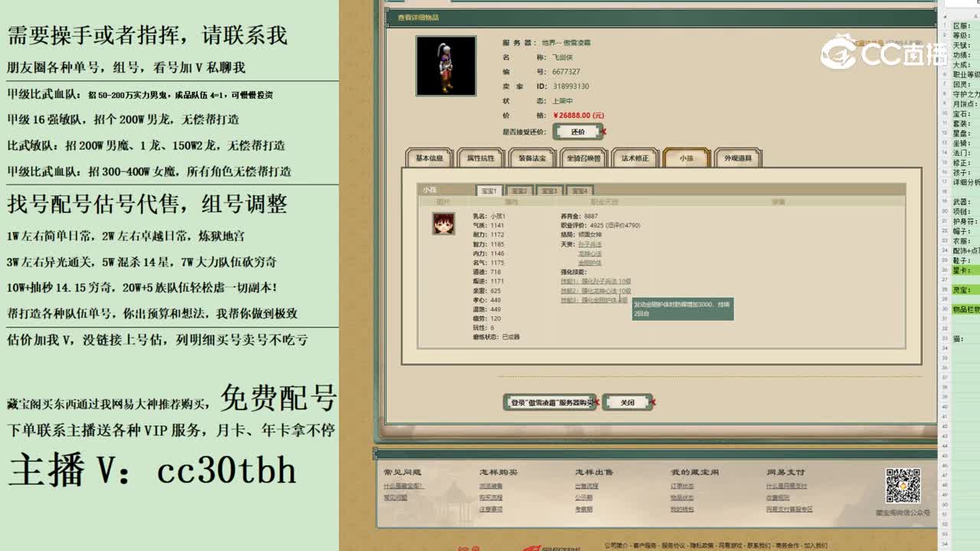
Task: Open the 我的钱包 footer link
Action: coord(683,509)
